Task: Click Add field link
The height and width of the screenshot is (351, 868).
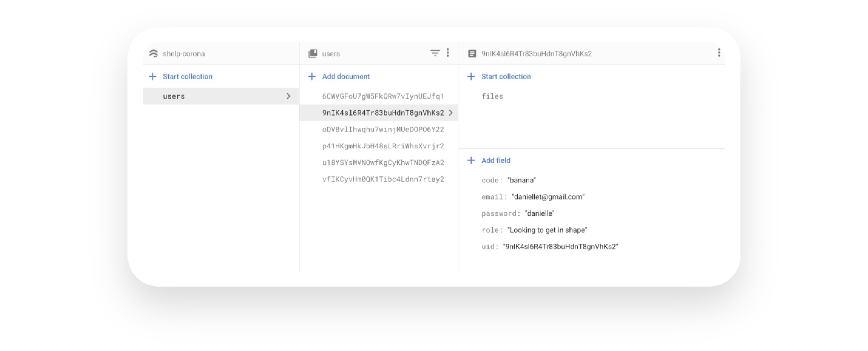Action: (496, 160)
